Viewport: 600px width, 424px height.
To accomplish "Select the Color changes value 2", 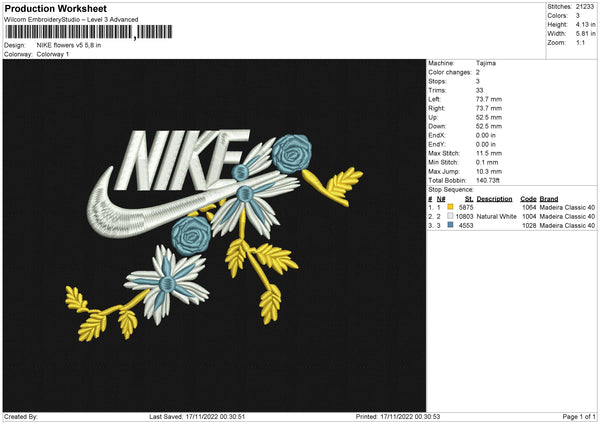I will tap(478, 72).
